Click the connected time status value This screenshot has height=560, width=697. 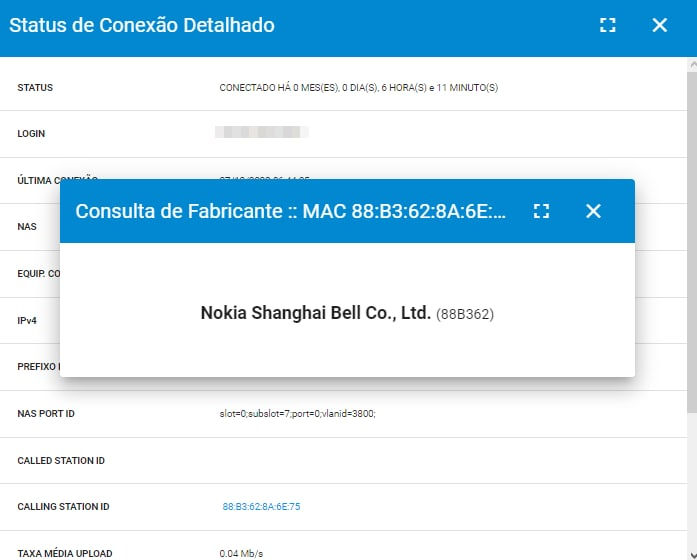(358, 88)
